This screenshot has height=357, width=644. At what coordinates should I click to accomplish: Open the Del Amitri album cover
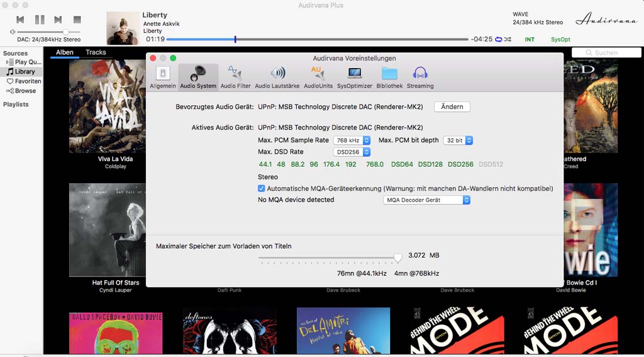click(343, 331)
